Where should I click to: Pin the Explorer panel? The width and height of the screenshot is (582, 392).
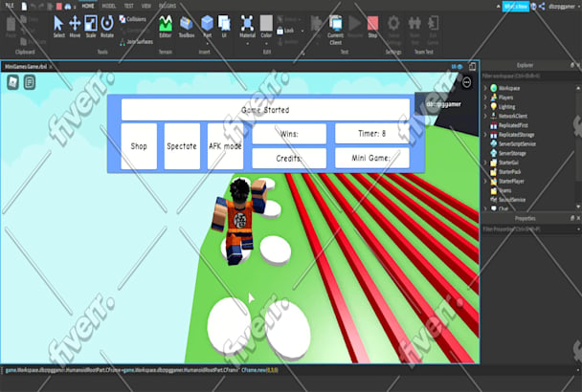[x=572, y=65]
